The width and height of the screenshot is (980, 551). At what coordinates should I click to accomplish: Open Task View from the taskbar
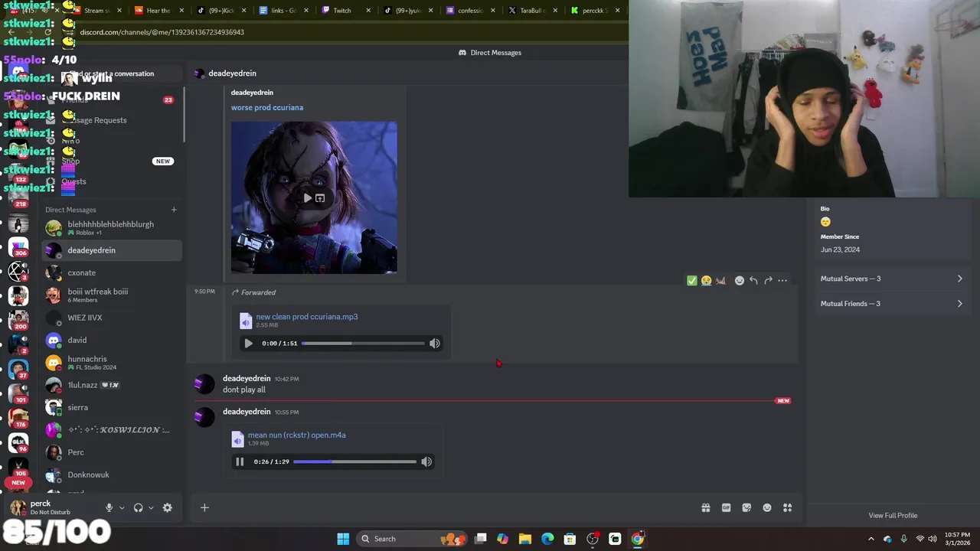tap(480, 539)
